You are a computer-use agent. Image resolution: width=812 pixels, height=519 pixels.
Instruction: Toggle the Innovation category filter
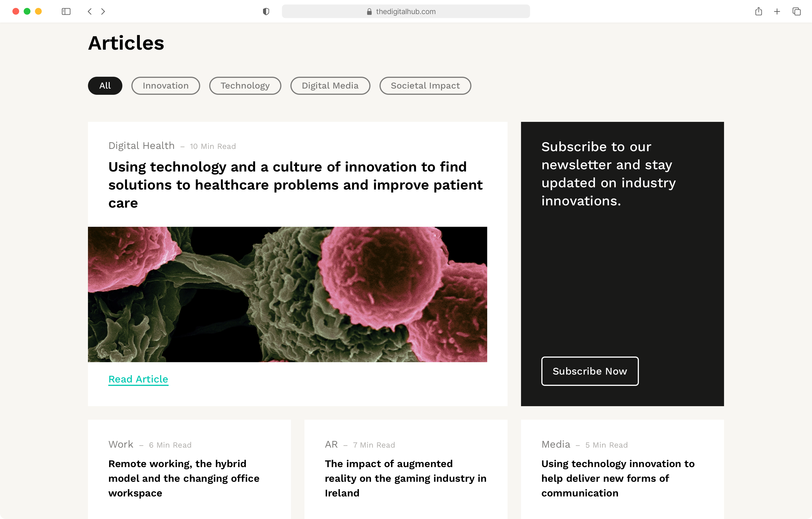166,85
